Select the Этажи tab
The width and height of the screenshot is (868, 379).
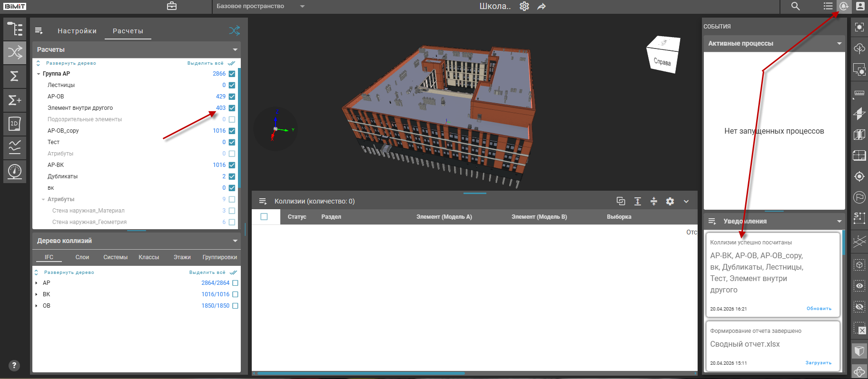pos(182,257)
